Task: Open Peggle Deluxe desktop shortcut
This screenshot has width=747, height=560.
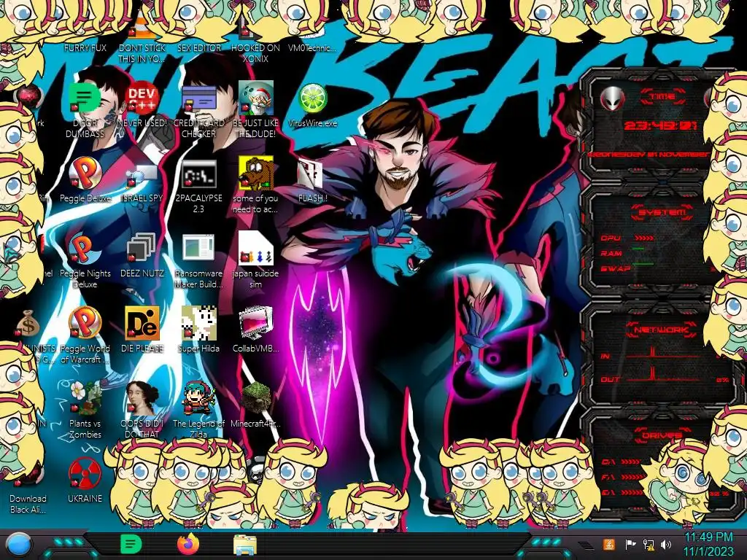Action: [x=85, y=174]
